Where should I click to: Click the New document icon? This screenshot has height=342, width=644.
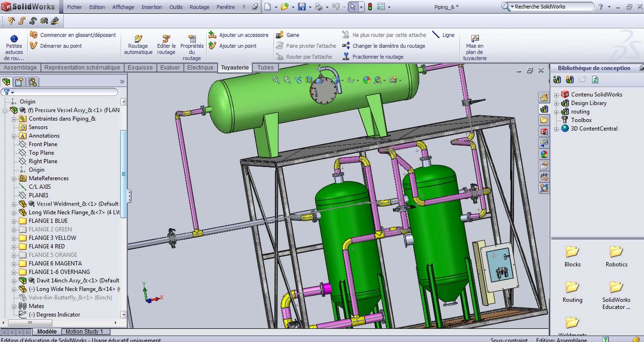tap(268, 7)
